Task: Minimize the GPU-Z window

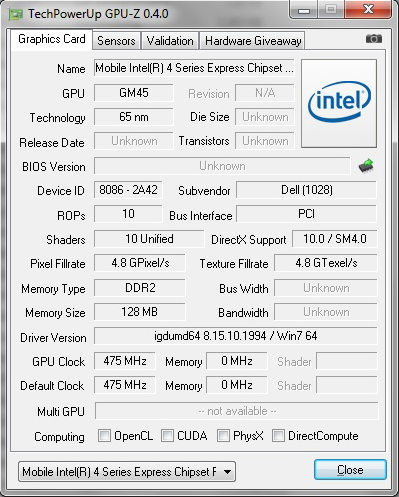Action: 304,10
